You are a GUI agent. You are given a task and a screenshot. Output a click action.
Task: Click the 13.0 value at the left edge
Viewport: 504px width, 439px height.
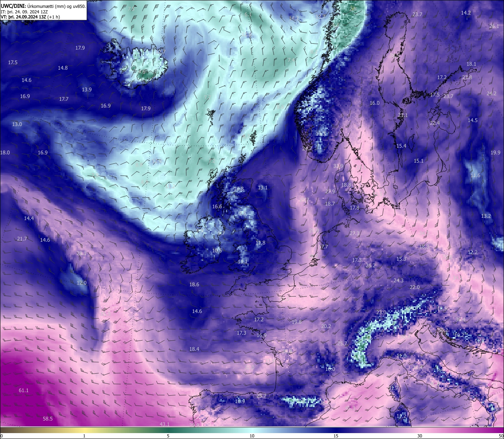[17, 124]
